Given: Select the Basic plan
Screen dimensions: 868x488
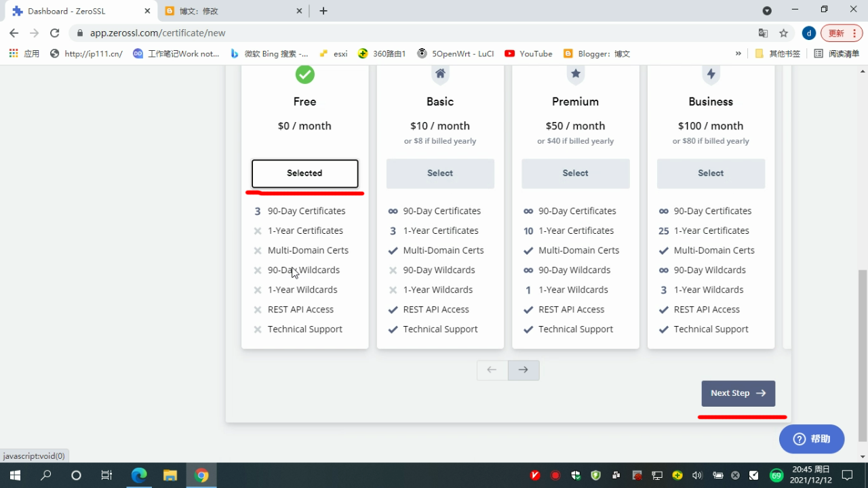Looking at the screenshot, I should 440,174.
